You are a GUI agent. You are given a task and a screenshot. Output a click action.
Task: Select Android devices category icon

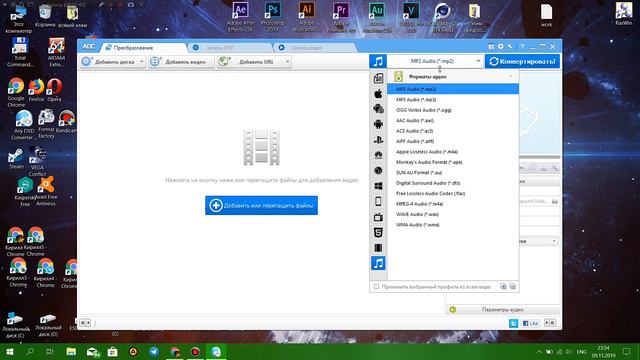click(378, 124)
